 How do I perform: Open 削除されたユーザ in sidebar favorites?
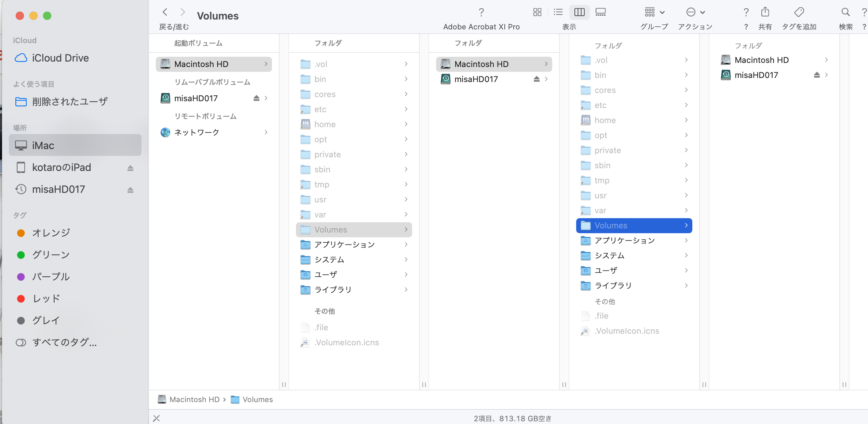pos(70,102)
